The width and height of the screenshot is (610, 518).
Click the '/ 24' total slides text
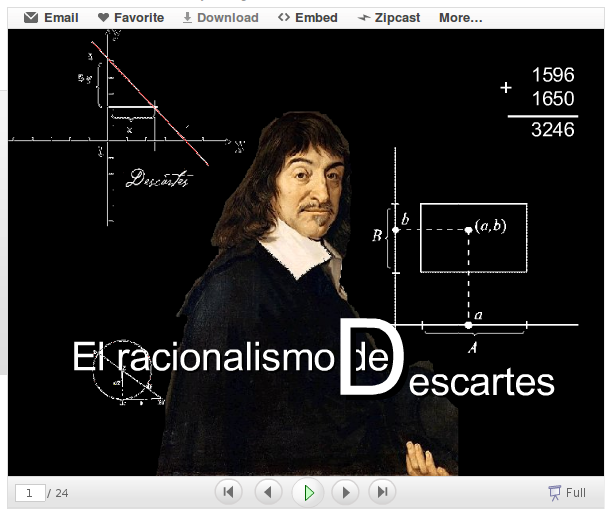point(58,493)
